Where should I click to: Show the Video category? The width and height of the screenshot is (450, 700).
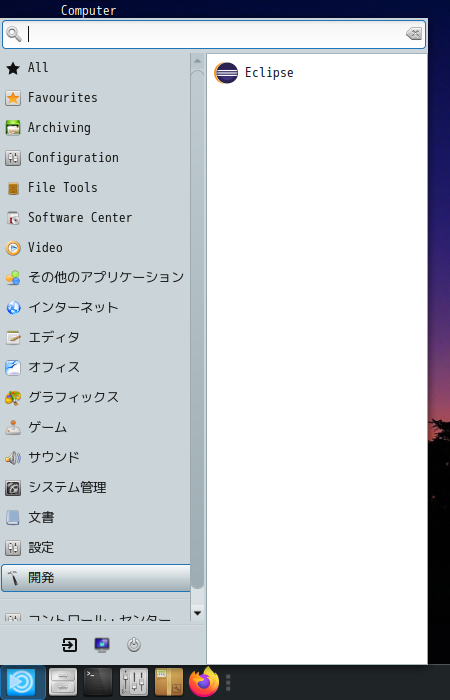[x=95, y=248]
